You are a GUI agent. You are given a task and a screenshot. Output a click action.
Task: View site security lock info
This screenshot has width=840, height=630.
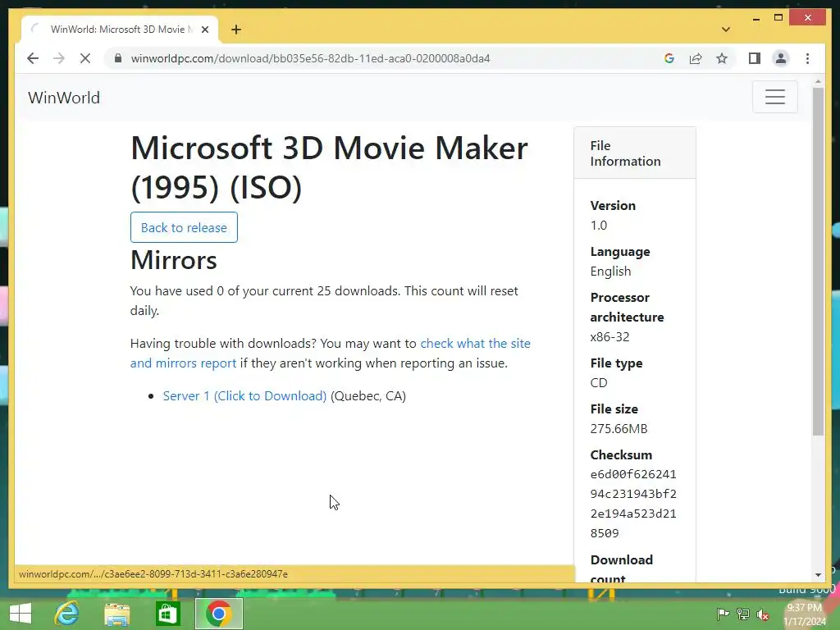[x=118, y=58]
